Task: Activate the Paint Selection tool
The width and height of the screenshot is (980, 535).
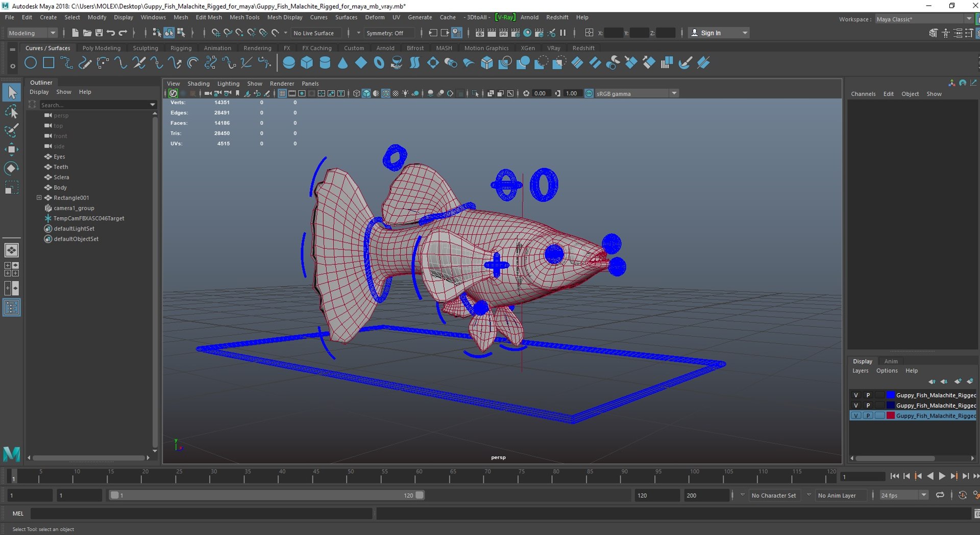Action: click(x=12, y=130)
